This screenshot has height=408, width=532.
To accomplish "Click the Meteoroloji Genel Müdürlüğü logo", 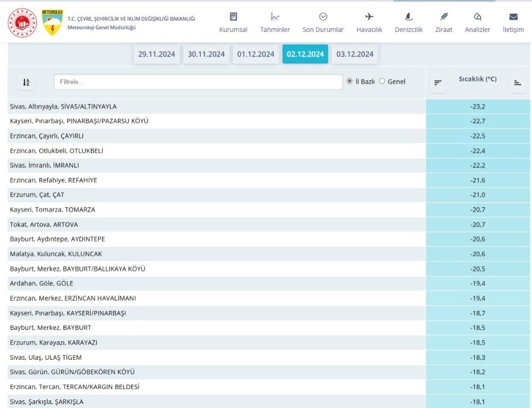I will tap(52, 22).
